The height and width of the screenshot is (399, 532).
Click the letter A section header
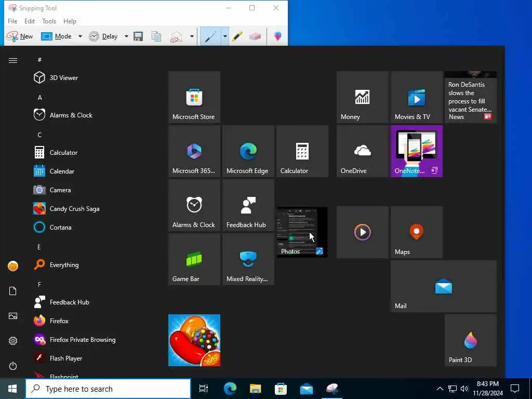[39, 98]
